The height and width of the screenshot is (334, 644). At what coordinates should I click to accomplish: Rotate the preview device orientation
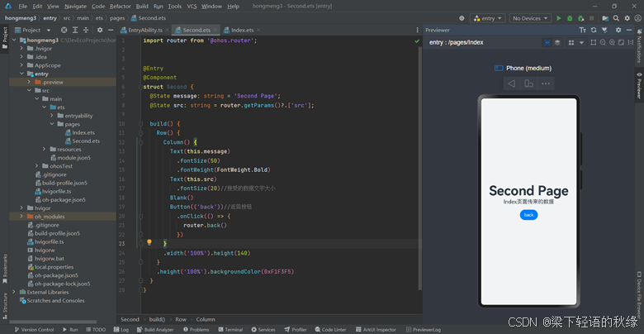pyautogui.click(x=528, y=83)
